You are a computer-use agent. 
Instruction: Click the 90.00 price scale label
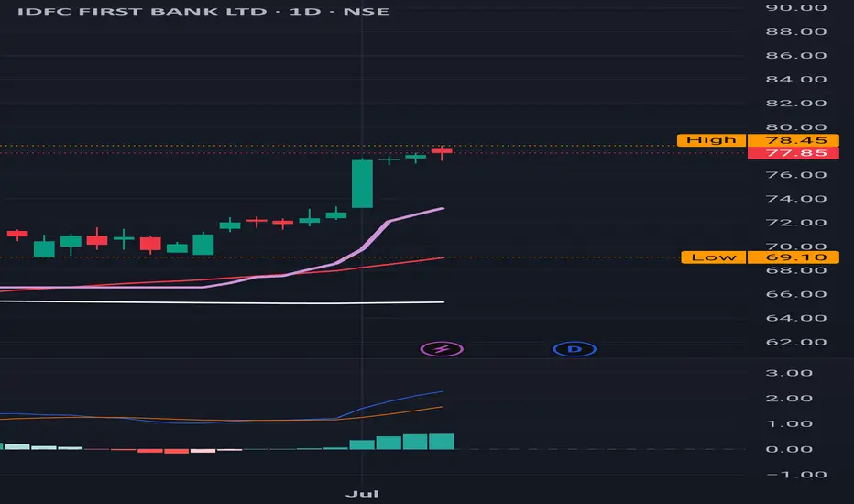795,7
